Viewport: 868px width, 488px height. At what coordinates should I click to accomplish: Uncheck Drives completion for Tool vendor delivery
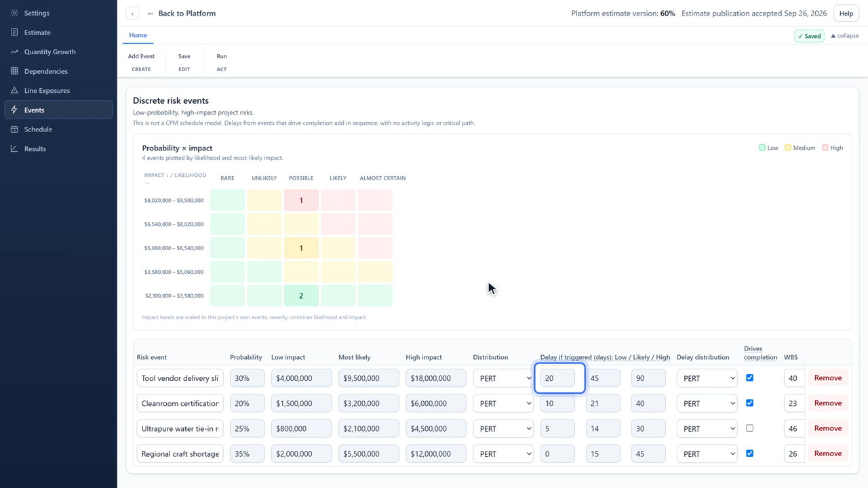(749, 378)
